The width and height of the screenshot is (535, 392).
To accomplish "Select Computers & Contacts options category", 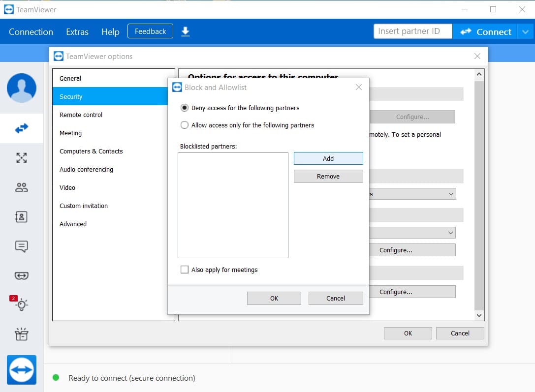I will pos(110,151).
